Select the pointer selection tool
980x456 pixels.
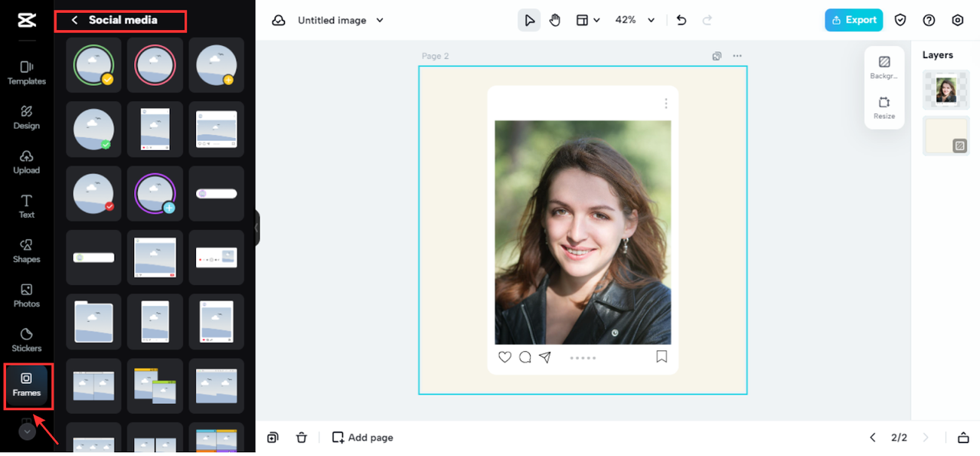[529, 21]
